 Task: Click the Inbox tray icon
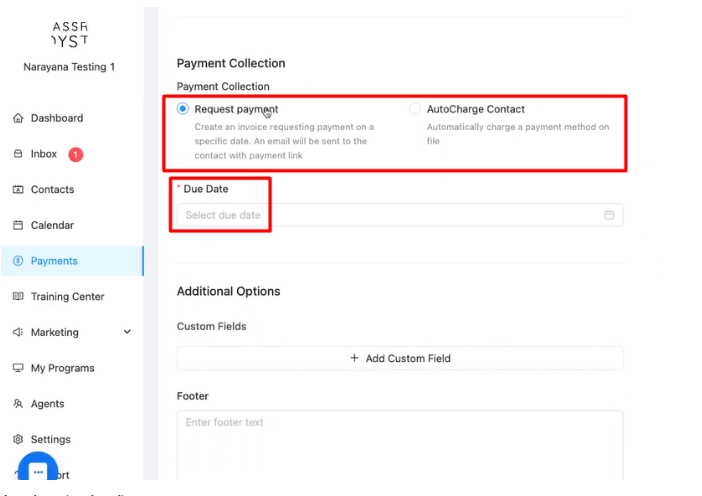click(18, 154)
